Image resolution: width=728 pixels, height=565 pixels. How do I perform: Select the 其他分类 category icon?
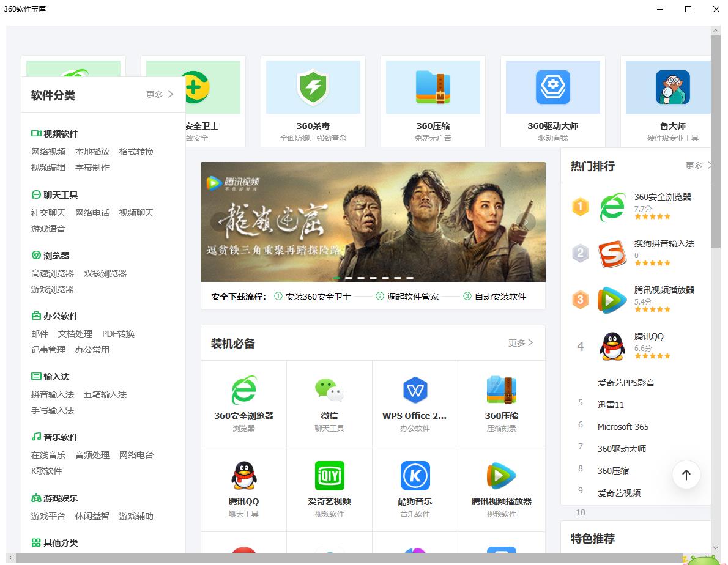click(35, 543)
